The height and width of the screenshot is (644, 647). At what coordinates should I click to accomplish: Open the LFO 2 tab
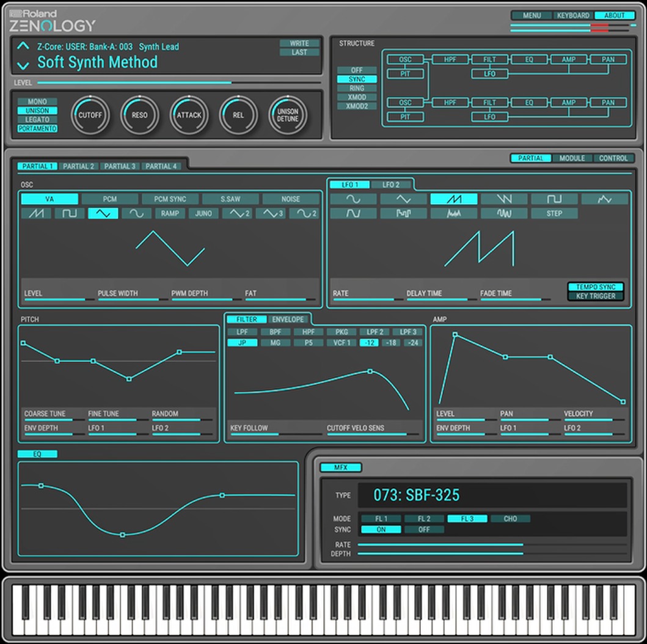[391, 185]
